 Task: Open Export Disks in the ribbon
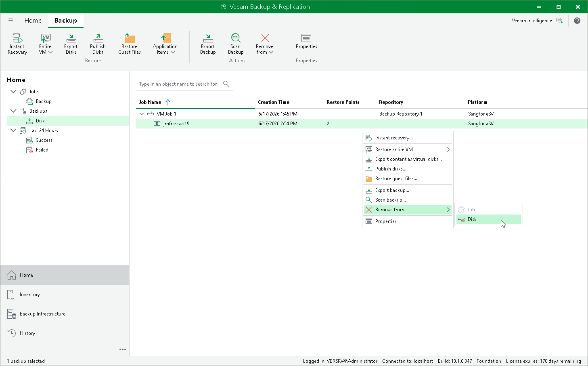pos(71,44)
